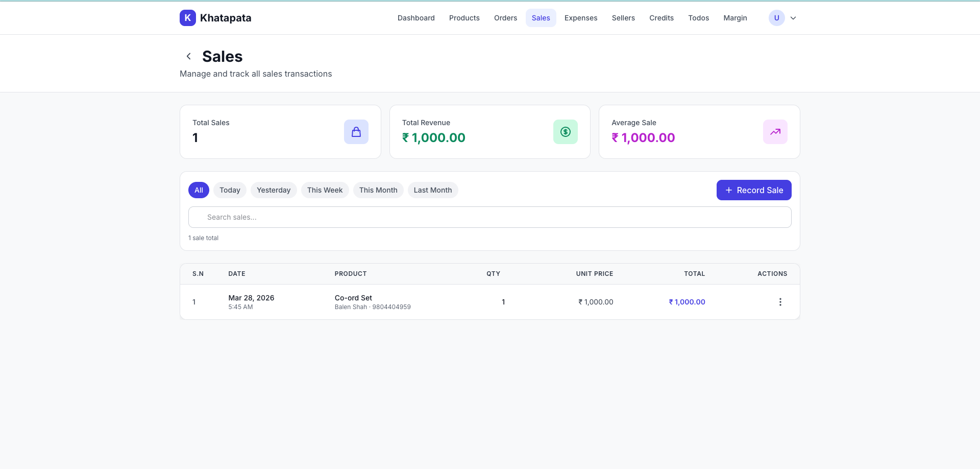The height and width of the screenshot is (469, 980).
Task: Open the Credits page link
Action: (x=661, y=17)
